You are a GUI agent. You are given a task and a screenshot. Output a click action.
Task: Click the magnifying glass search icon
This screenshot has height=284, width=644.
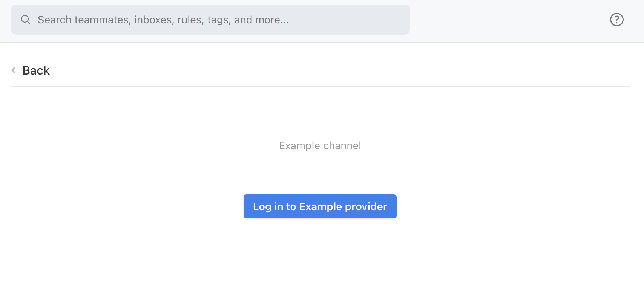(26, 20)
